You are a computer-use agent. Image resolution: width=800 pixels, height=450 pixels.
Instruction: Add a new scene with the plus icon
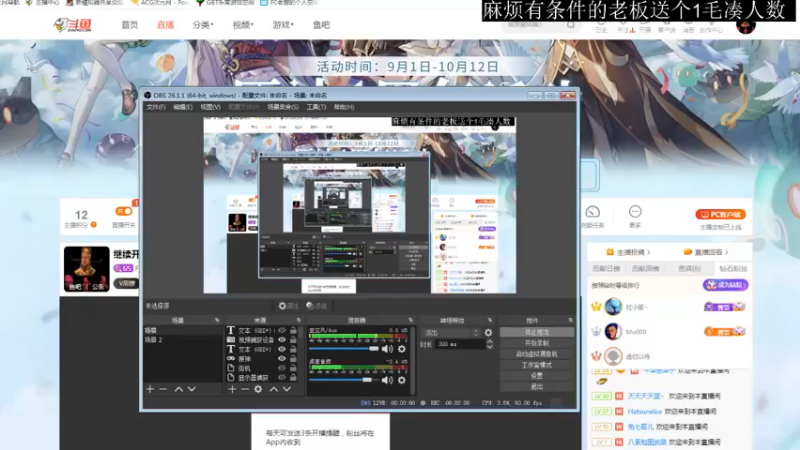tap(149, 389)
